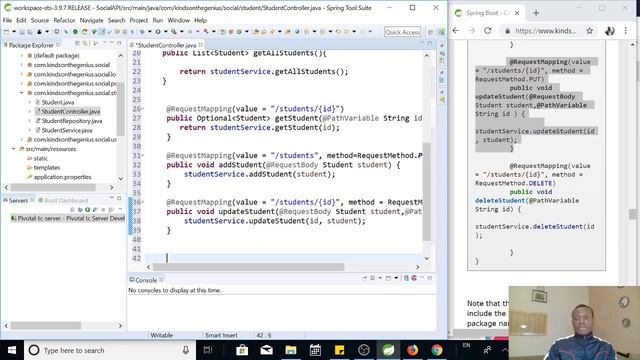The image size is (640, 360).
Task: Open the Run As dropdown arrow
Action: (165, 32)
